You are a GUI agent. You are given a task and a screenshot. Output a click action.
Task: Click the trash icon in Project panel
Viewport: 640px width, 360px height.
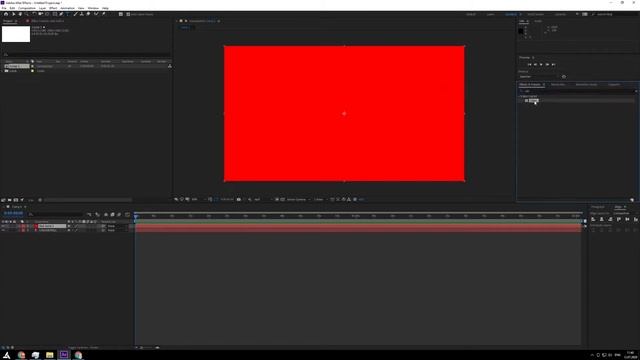[x=40, y=200]
